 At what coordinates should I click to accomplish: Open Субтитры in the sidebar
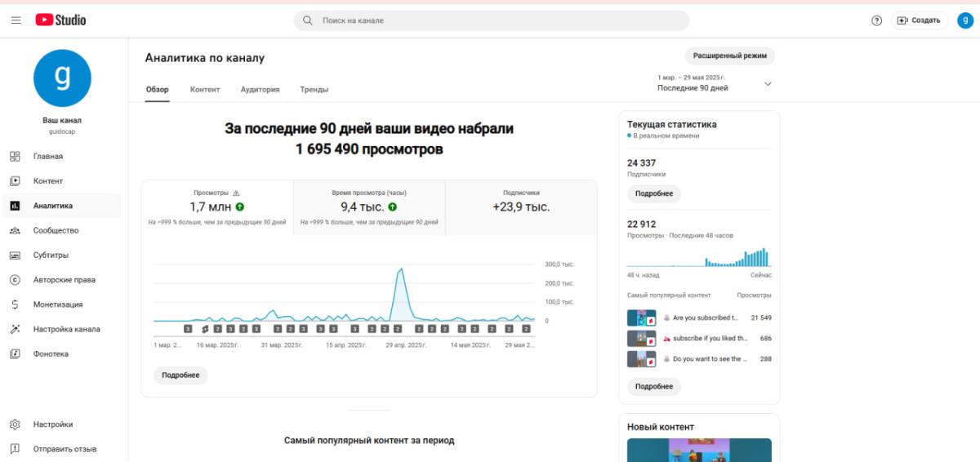click(x=62, y=255)
